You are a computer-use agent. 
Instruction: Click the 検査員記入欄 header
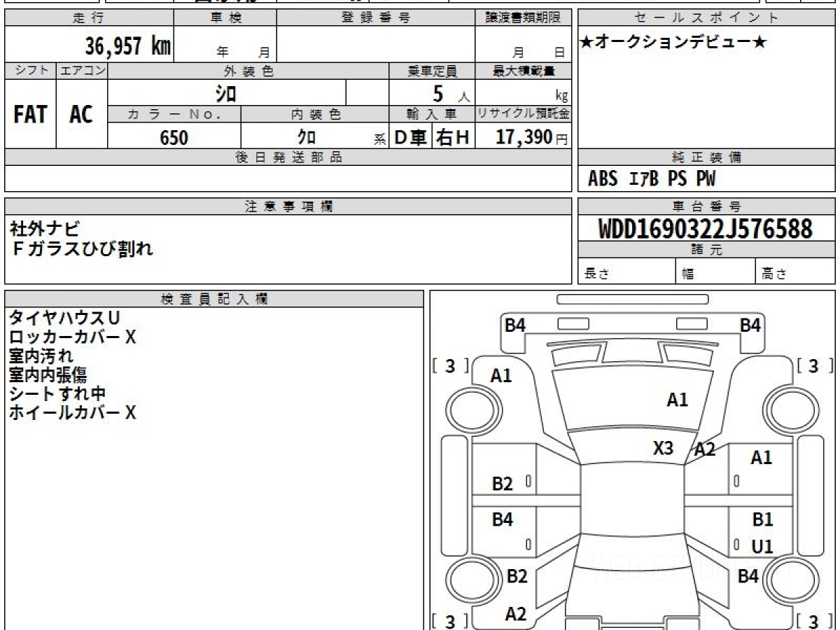pyautogui.click(x=214, y=299)
